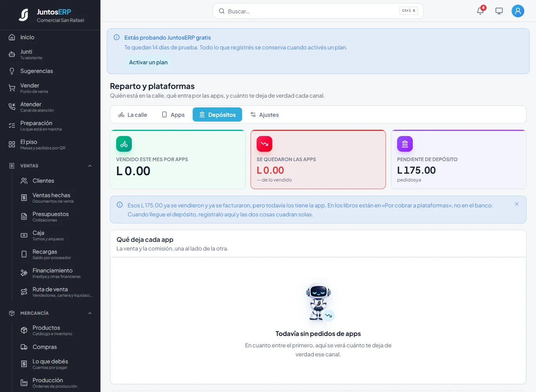Screen dimensions: 536x392
Task: Click the 'Estás probando JuntosERP gratis' heading
Action: (x=168, y=38)
